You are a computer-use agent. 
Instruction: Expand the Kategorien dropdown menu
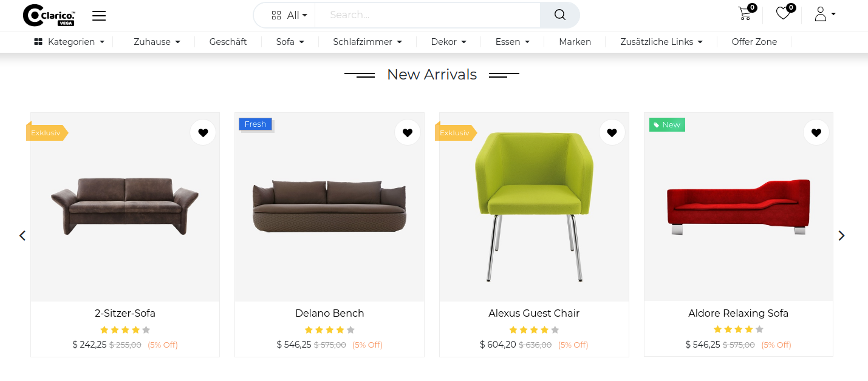click(x=69, y=42)
